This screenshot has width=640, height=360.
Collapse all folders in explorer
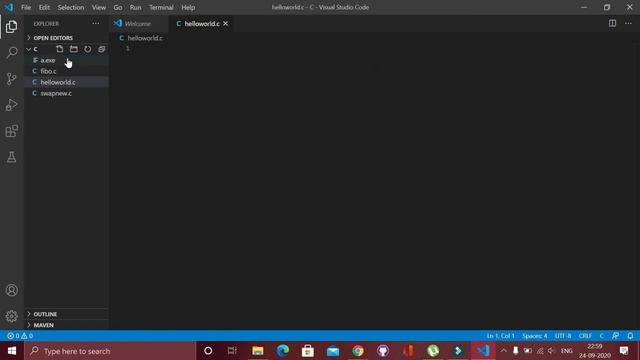click(102, 49)
